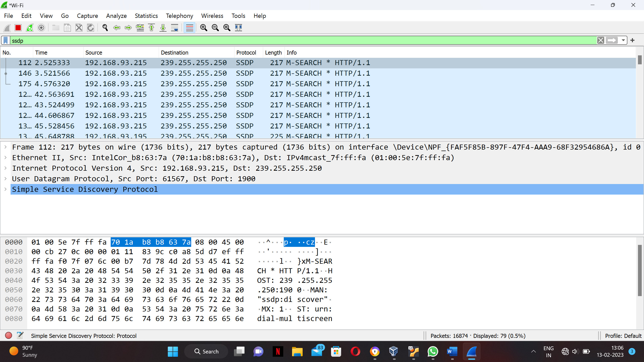Viewport: 644px width, 362px height.
Task: Start a new live capture with the shark fin icon
Action: (x=7, y=28)
